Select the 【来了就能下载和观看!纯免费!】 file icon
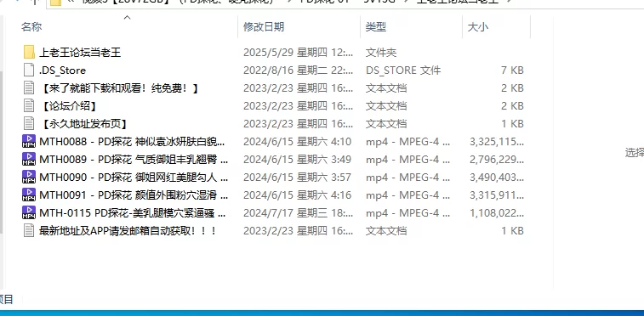 (29, 87)
